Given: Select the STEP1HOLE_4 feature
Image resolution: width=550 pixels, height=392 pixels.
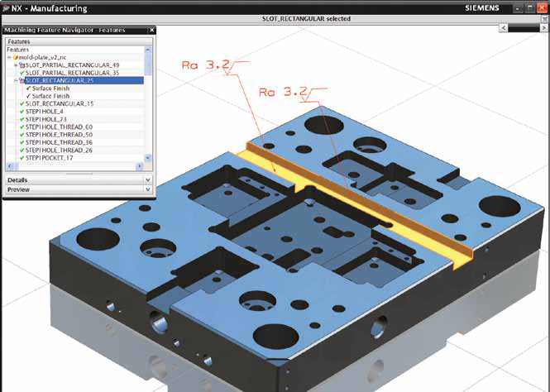Looking at the screenshot, I should (45, 112).
